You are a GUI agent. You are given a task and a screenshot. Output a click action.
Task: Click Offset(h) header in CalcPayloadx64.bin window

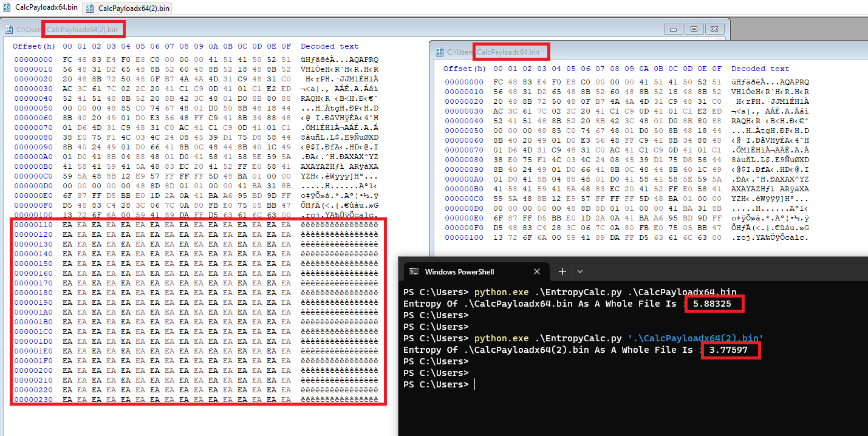click(465, 69)
